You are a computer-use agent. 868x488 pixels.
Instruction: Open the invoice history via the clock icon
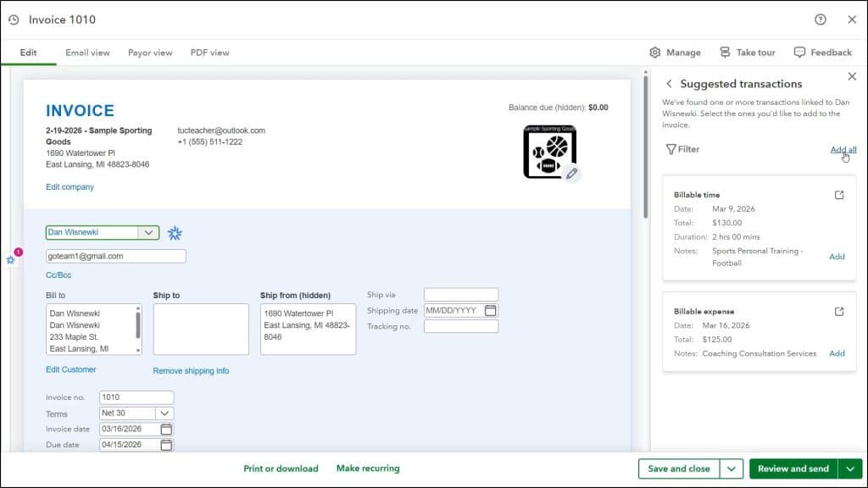(x=12, y=19)
